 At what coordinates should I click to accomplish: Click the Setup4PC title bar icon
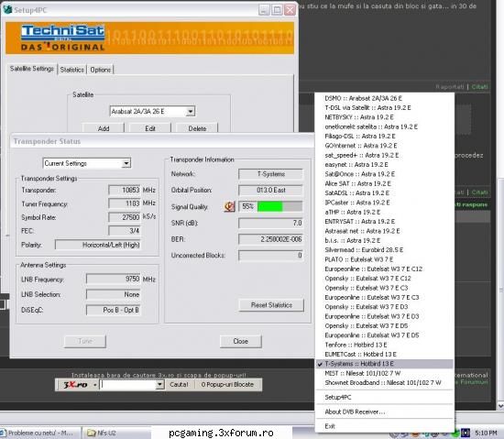point(7,10)
